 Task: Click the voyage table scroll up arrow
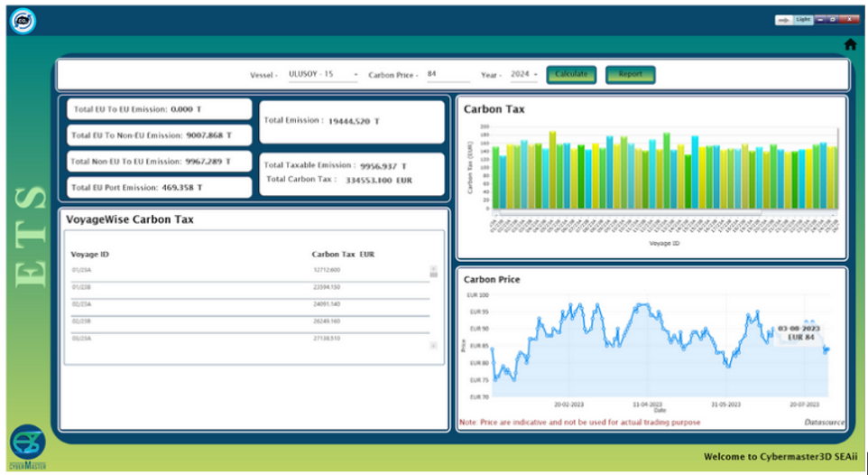[433, 268]
